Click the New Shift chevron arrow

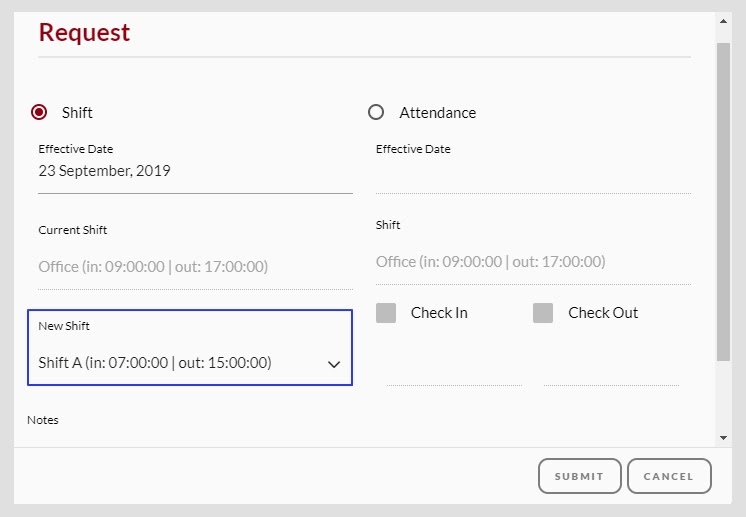pyautogui.click(x=335, y=364)
